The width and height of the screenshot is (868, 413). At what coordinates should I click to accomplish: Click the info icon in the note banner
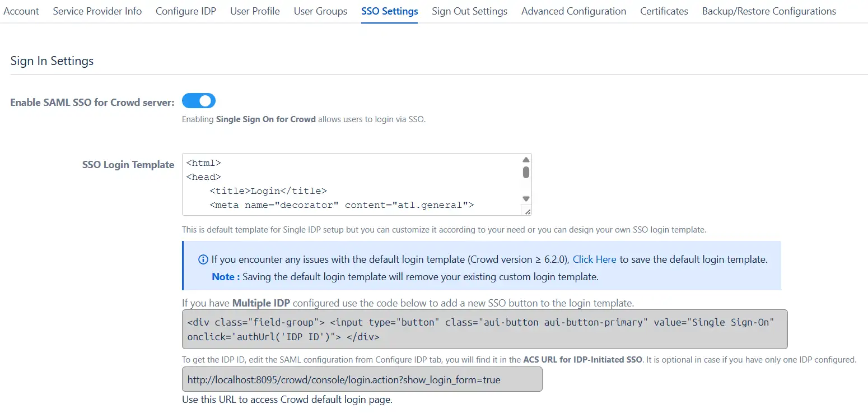203,259
